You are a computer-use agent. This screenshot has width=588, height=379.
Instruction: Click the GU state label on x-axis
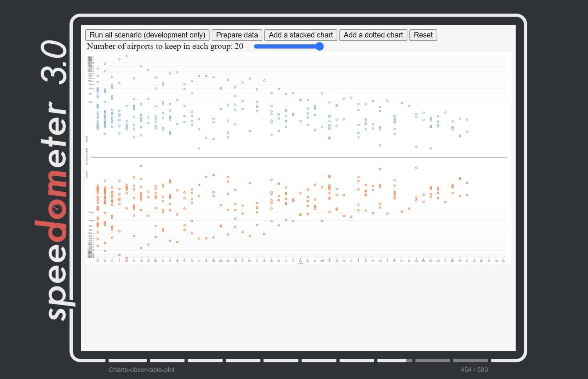tap(503, 261)
